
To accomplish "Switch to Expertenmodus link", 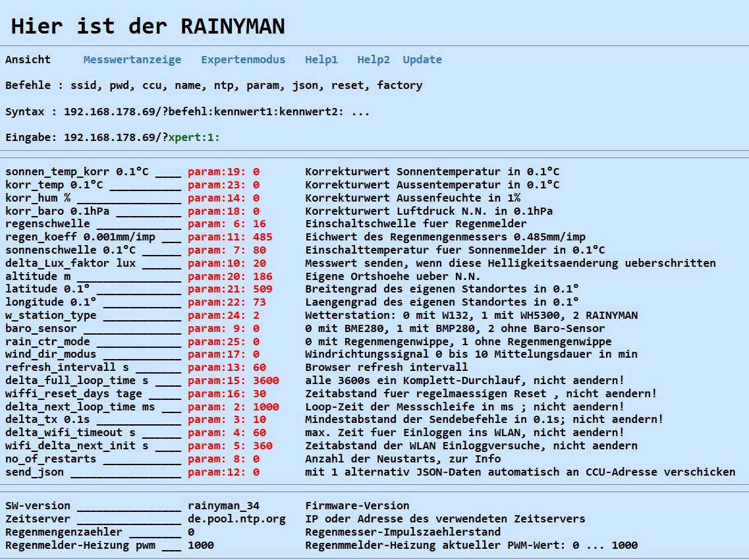I will (x=243, y=60).
